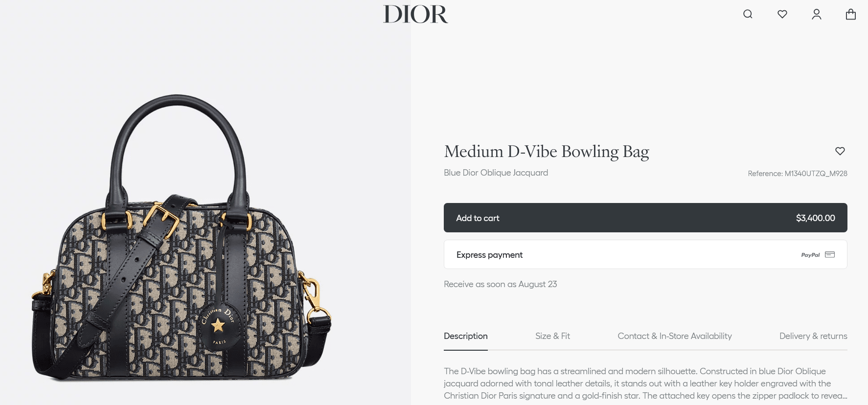Open the shopping bag icon
The width and height of the screenshot is (868, 405).
coord(851,14)
